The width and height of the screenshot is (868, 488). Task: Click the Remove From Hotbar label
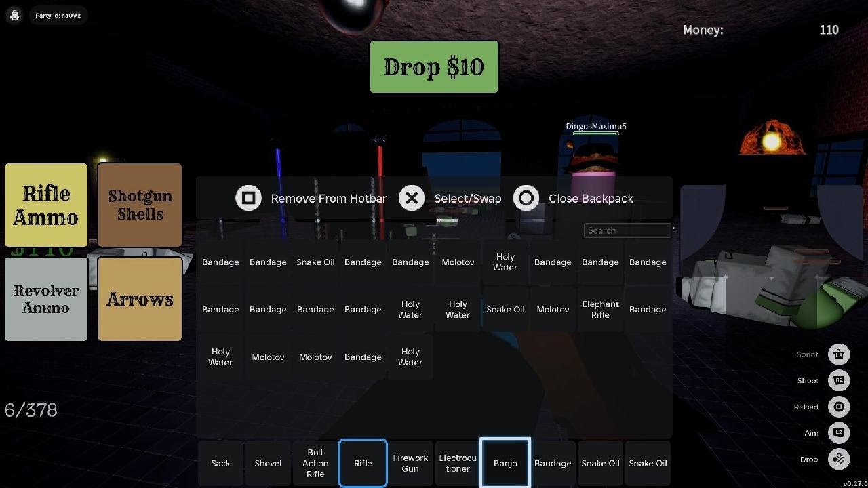[x=329, y=199]
